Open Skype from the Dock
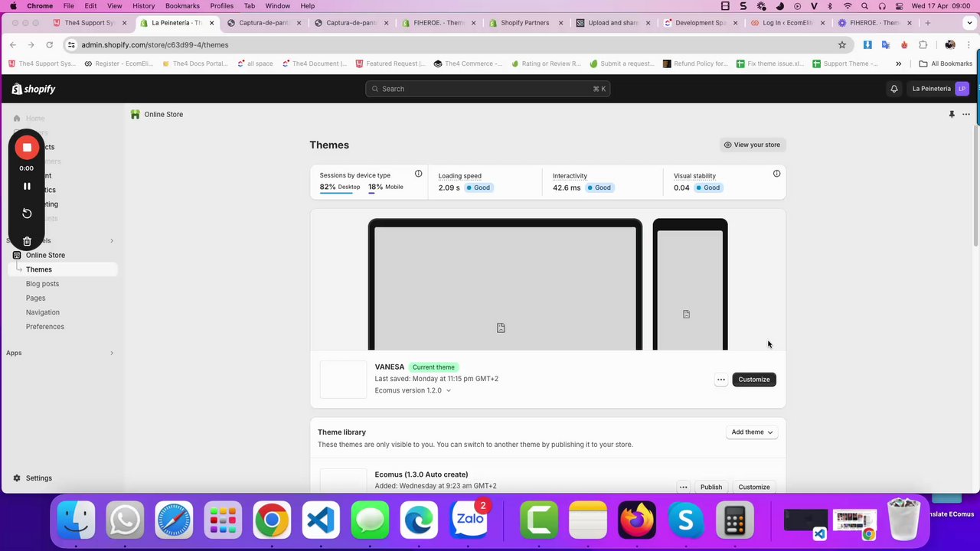 686,520
